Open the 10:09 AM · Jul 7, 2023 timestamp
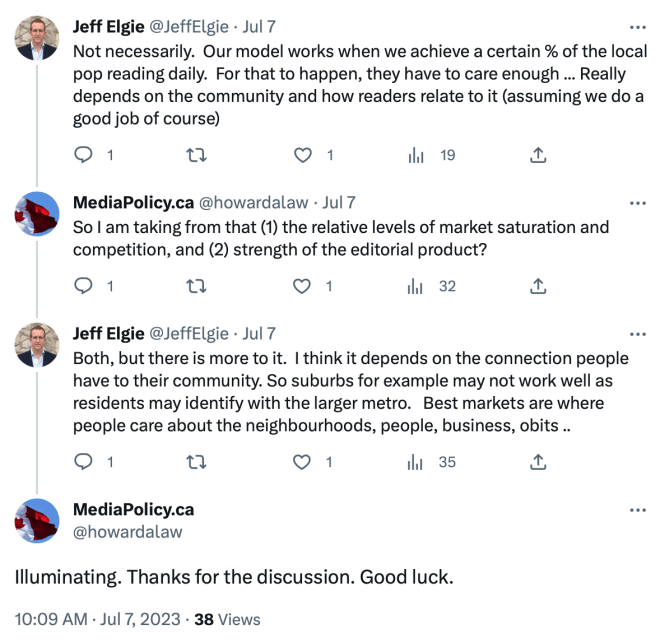Image resolution: width=660 pixels, height=643 pixels. (98, 619)
